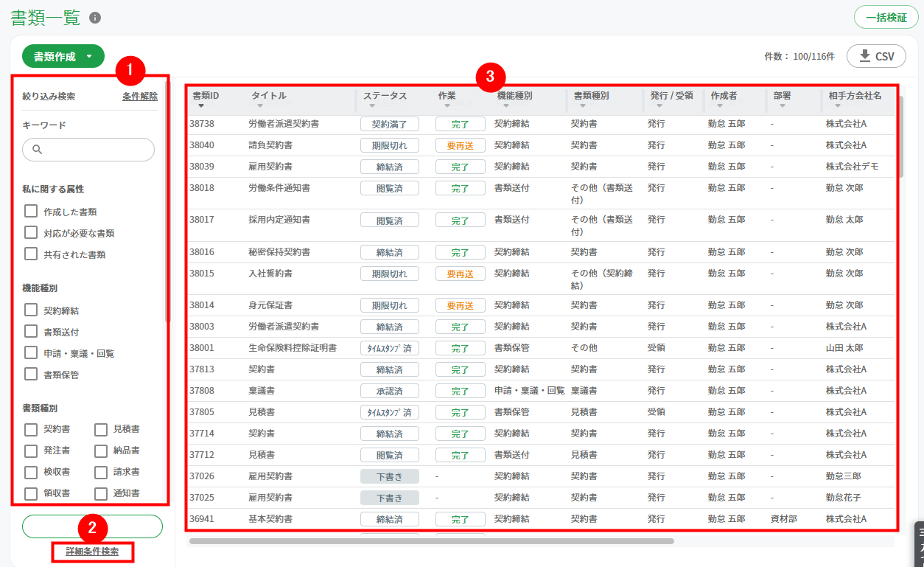
Task: Click sort arrow under 機能種別 column header
Action: 505,105
